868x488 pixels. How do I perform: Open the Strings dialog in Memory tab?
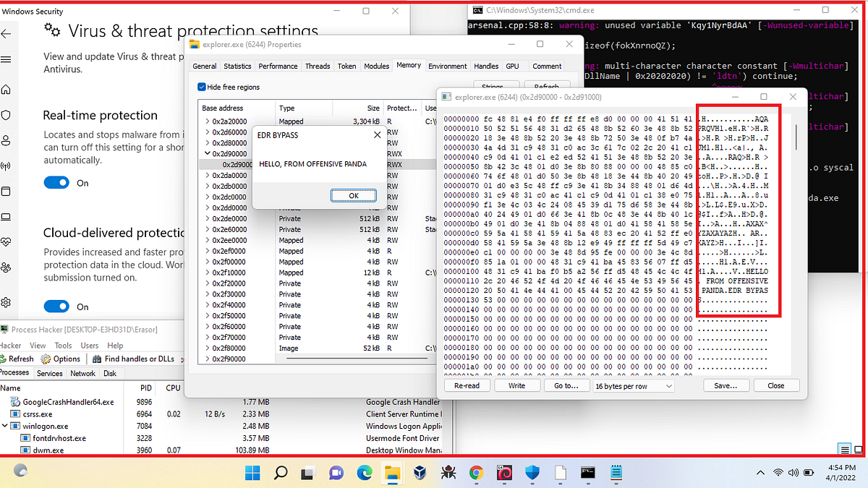click(496, 86)
